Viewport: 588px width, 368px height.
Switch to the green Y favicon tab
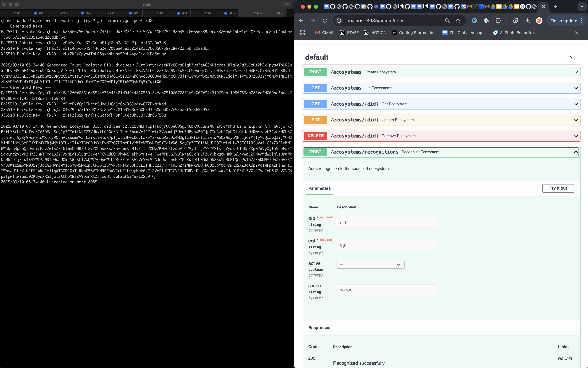click(x=475, y=7)
